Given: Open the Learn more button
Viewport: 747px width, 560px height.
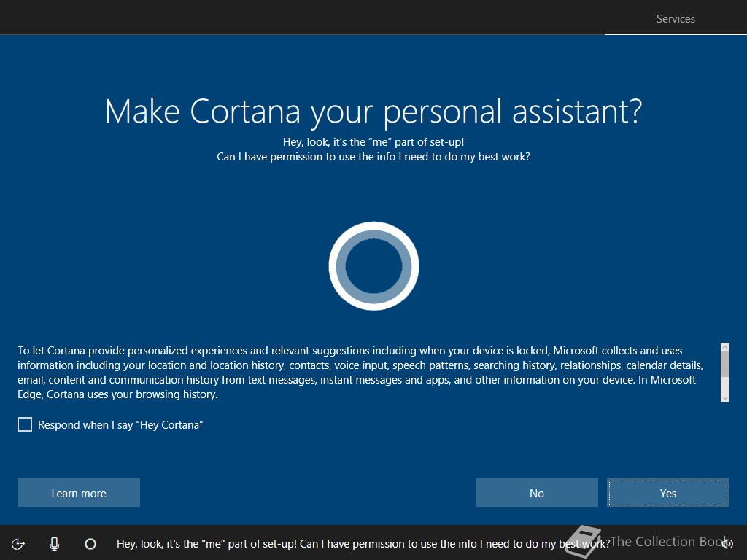Looking at the screenshot, I should point(79,493).
